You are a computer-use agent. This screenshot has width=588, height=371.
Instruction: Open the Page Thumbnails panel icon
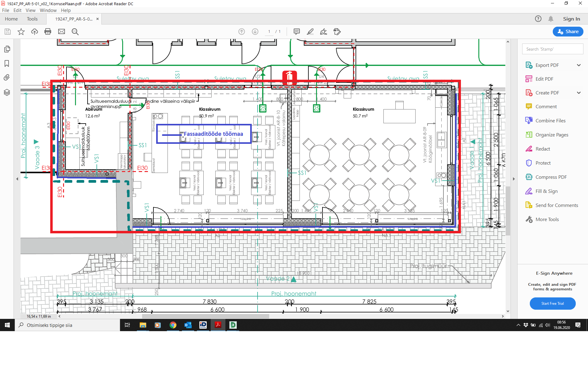[x=7, y=49]
